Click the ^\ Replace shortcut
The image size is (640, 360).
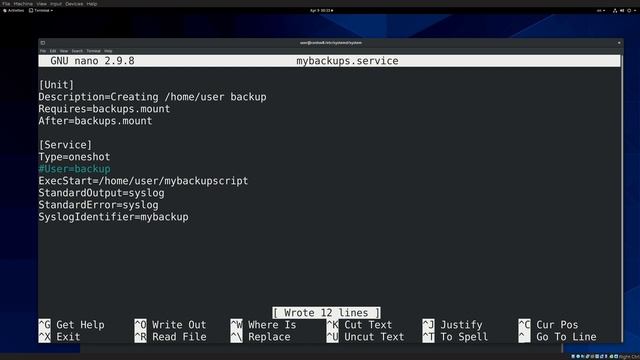point(260,337)
